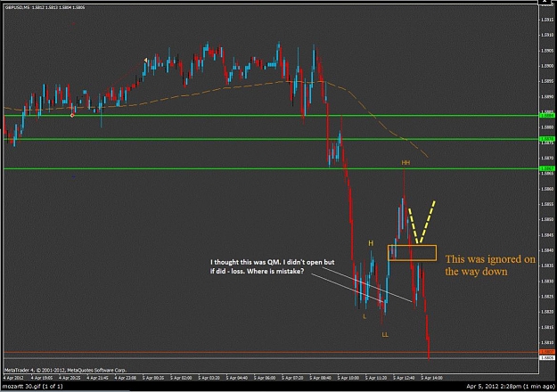Click the 1.5890 price scale label
The image size is (557, 392).
pyautogui.click(x=547, y=96)
